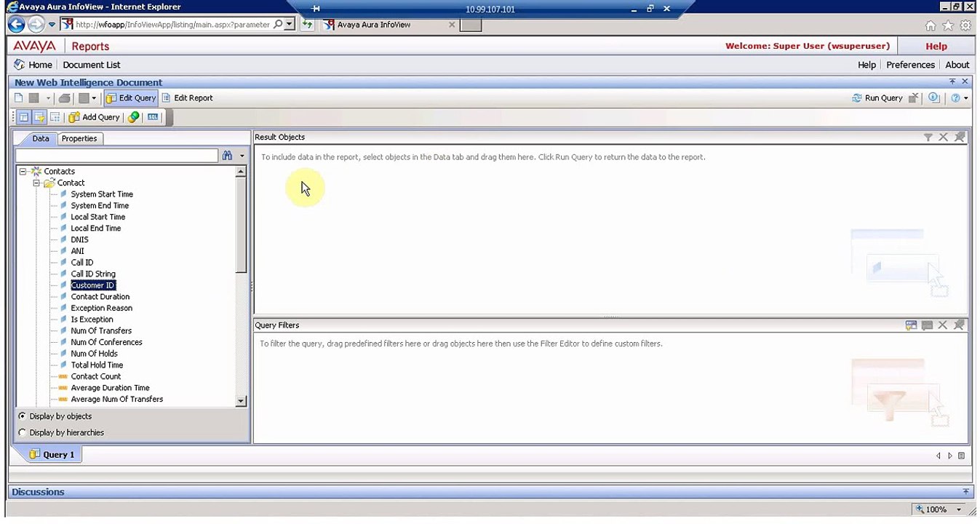Click the About link
This screenshot has height=524, width=980.
957,65
